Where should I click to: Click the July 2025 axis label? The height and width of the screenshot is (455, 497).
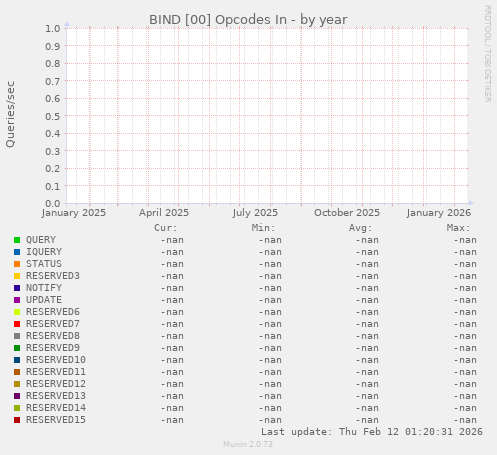pyautogui.click(x=255, y=213)
